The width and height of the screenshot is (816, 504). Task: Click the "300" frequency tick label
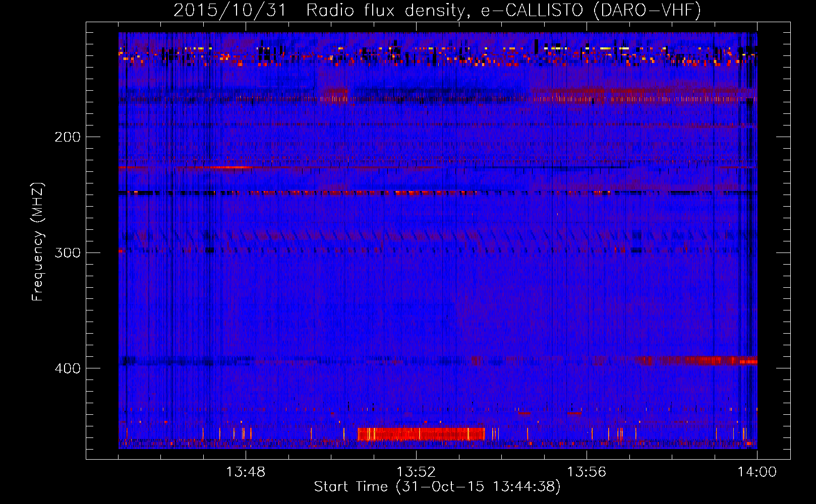[x=68, y=253]
